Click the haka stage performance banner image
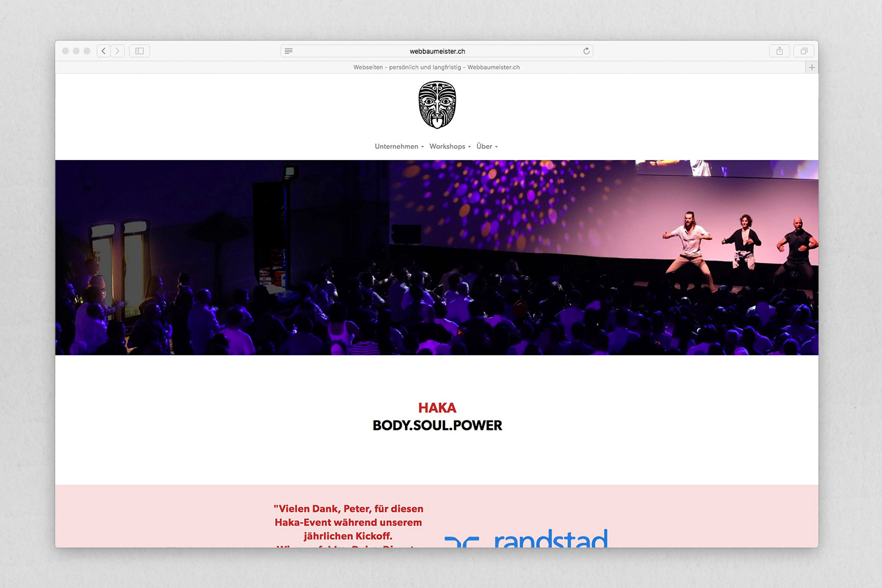The image size is (882, 588). [437, 258]
